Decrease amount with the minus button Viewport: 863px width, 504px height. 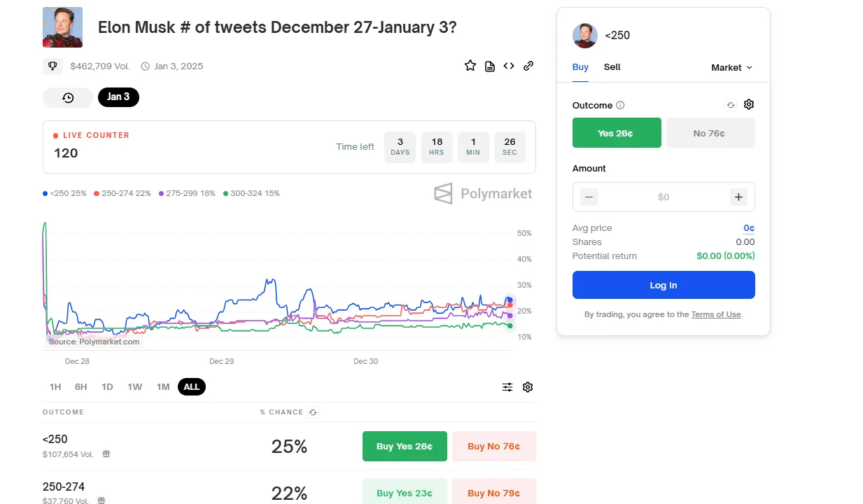click(x=589, y=197)
